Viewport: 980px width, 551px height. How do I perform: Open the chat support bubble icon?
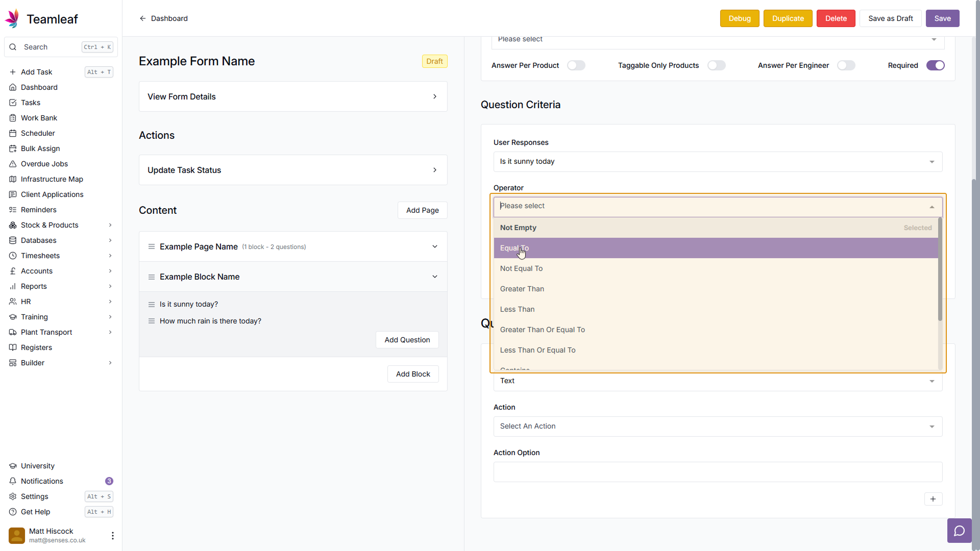tap(959, 531)
